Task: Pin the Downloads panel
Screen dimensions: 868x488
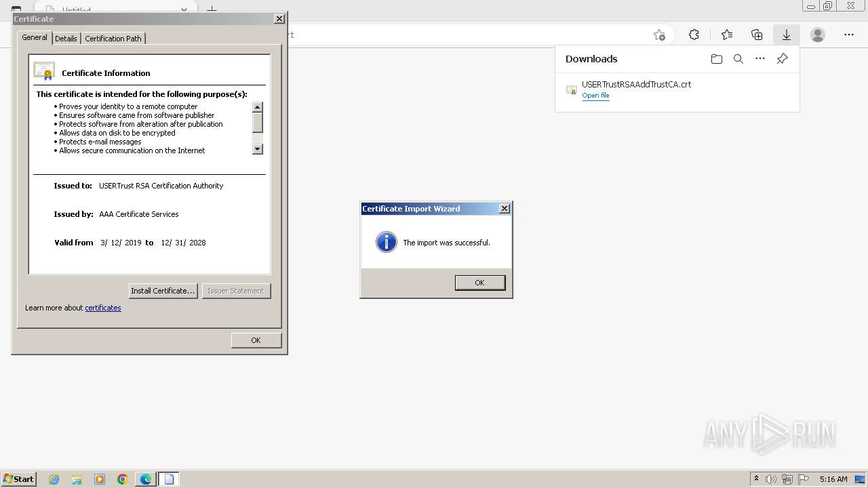Action: 782,59
